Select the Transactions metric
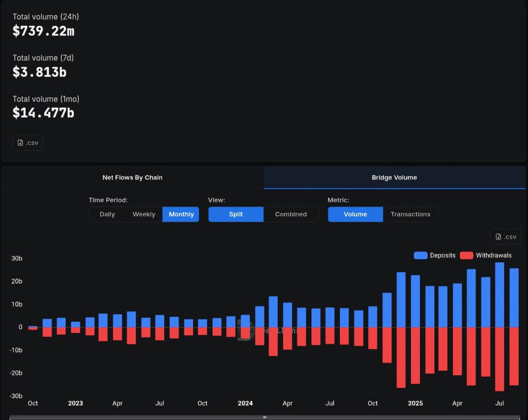 click(411, 214)
